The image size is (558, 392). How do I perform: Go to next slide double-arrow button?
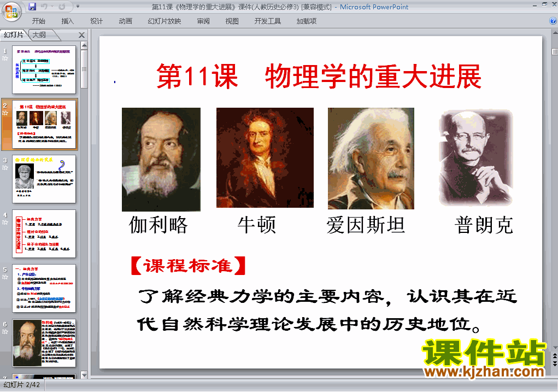point(555,364)
